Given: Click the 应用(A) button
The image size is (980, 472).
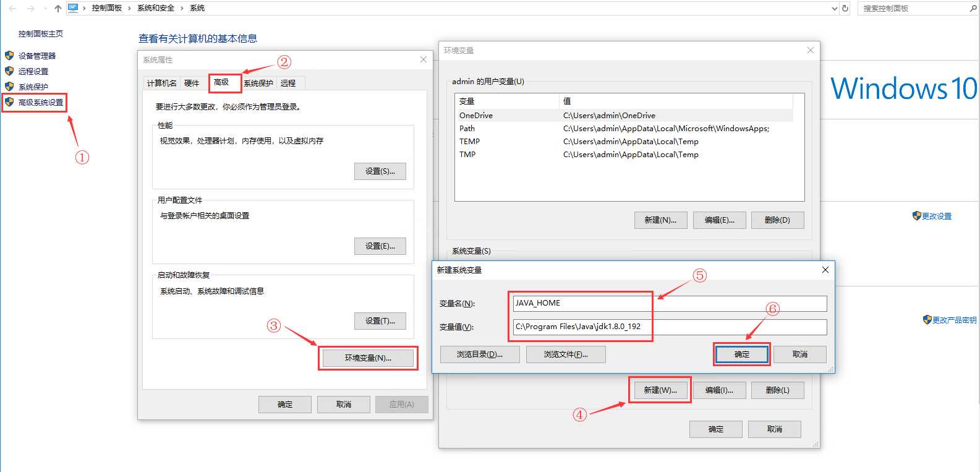Looking at the screenshot, I should tap(402, 405).
